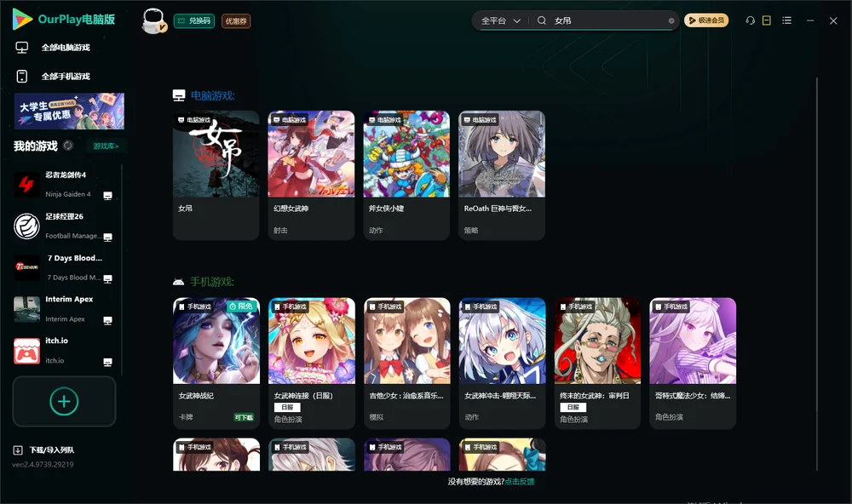The image size is (852, 504).
Task: Select 全部手机游戏 in sidebar
Action: [66, 76]
